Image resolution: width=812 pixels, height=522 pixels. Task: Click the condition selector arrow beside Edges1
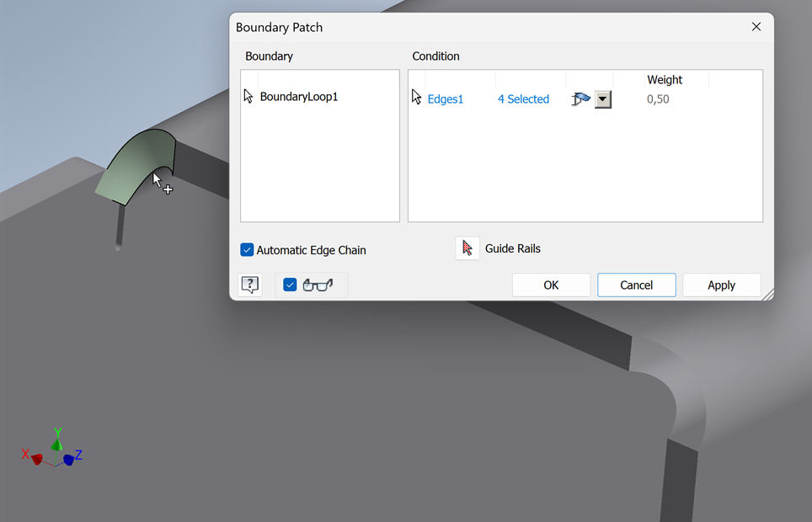pyautogui.click(x=416, y=96)
